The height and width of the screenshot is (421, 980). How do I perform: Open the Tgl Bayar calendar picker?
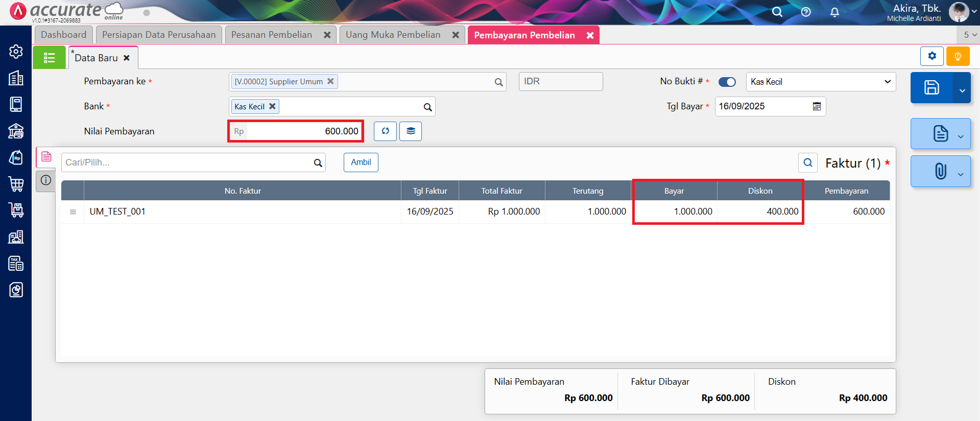[817, 106]
